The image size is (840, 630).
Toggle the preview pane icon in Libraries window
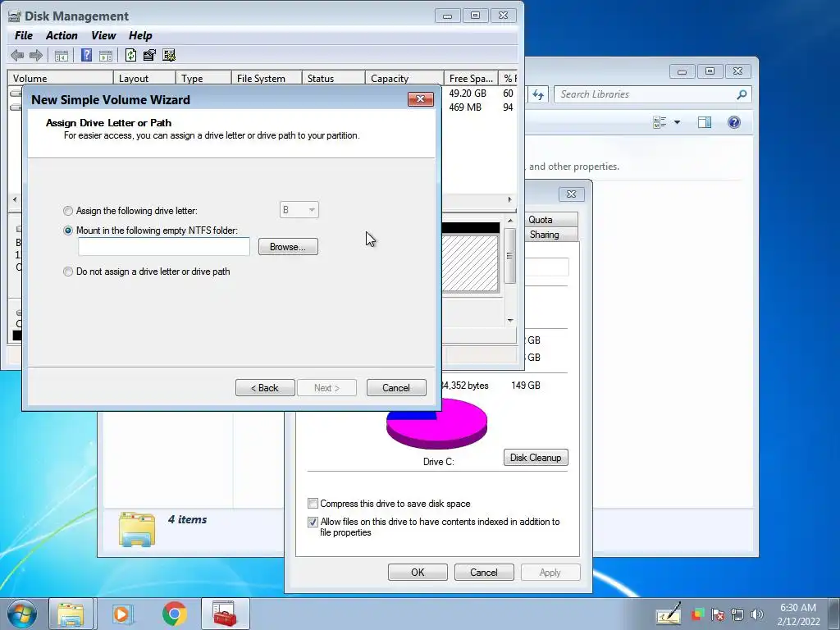[705, 123]
